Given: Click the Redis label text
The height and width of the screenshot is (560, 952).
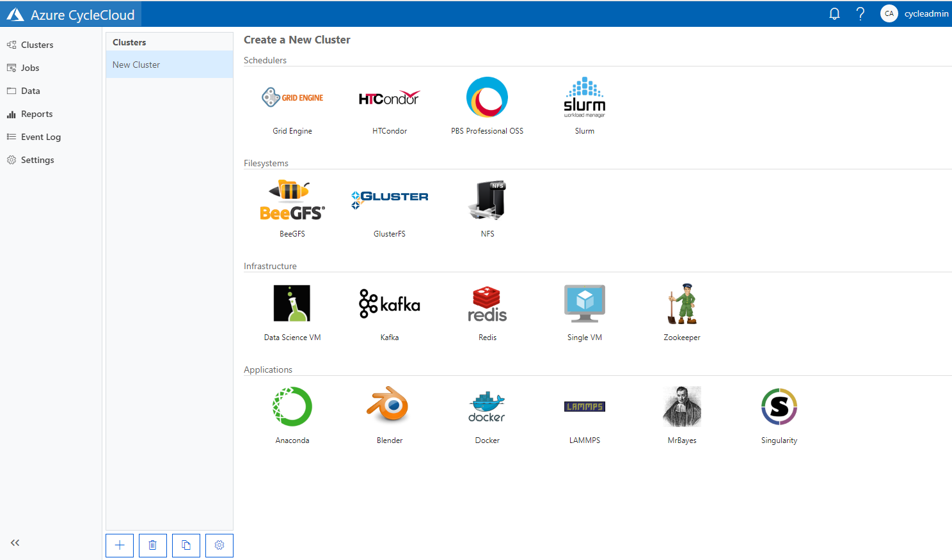Looking at the screenshot, I should pyautogui.click(x=488, y=338).
